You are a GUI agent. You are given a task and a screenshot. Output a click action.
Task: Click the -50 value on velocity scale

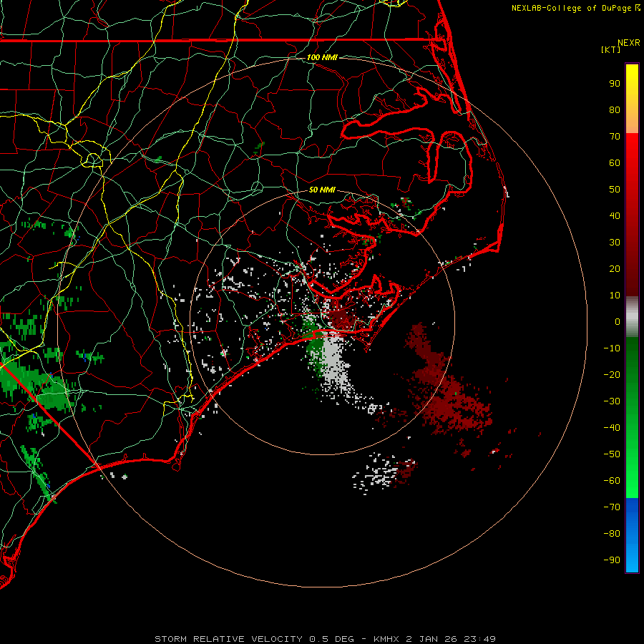(x=612, y=454)
